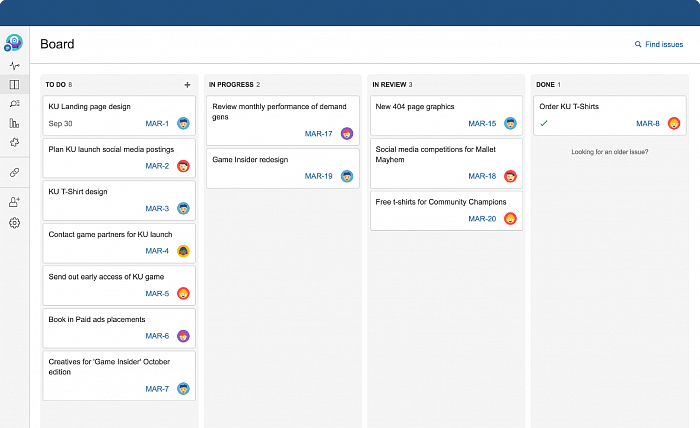The width and height of the screenshot is (700, 428).
Task: Click 'Looking for an older issue?' text
Action: tap(609, 152)
